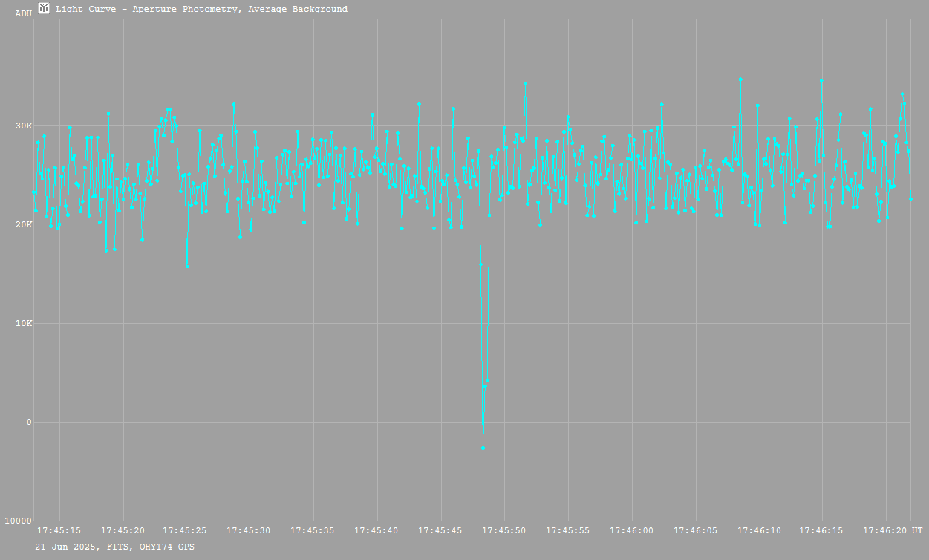Viewport: 929px width, 560px height.
Task: Select the 20K y-axis label
Action: (24, 224)
